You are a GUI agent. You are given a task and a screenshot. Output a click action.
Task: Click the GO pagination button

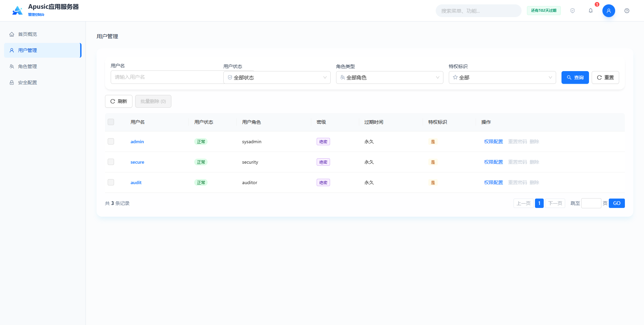(617, 203)
